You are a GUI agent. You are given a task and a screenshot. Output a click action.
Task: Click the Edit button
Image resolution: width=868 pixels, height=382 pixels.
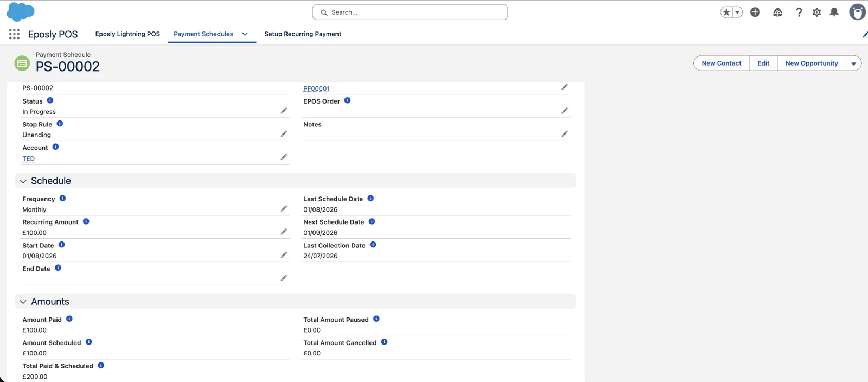[x=763, y=63]
